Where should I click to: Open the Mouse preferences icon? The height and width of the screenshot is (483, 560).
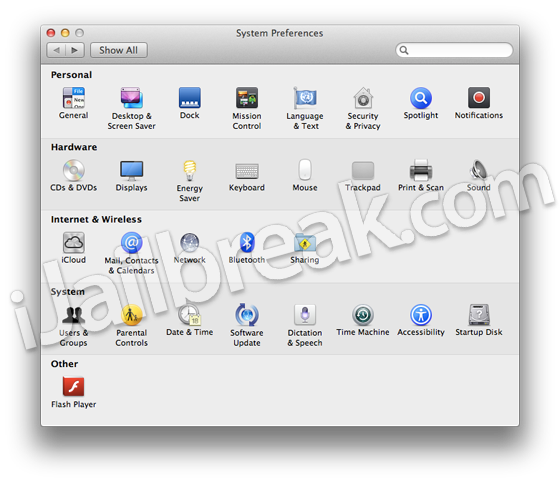[x=305, y=170]
